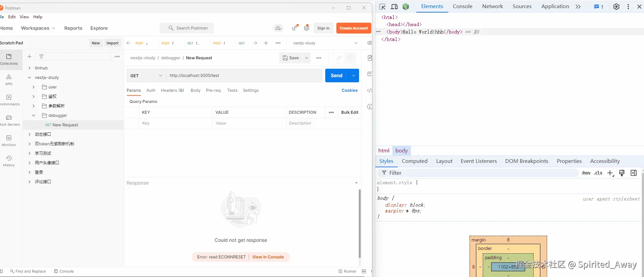Image resolution: width=644 pixels, height=277 pixels.
Task: Open the Monitors sidebar section
Action: (9, 141)
